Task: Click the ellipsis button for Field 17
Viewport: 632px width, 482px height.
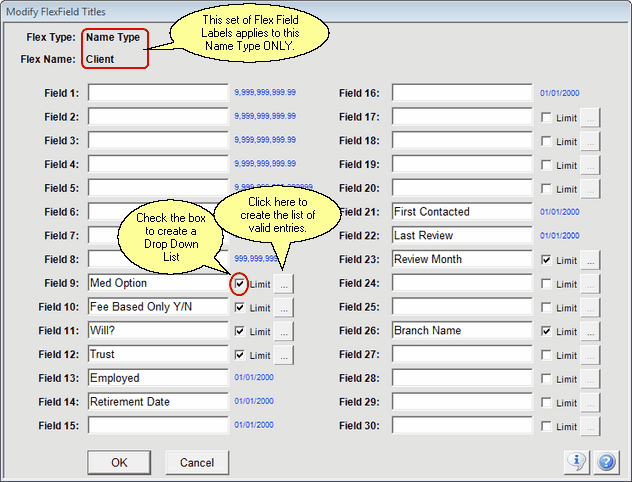Action: tap(590, 117)
